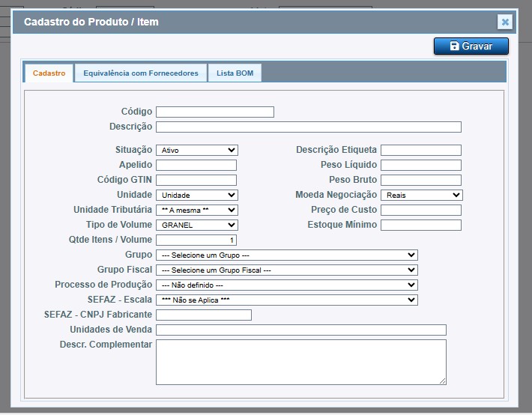Focus the Descrição text field

point(308,127)
